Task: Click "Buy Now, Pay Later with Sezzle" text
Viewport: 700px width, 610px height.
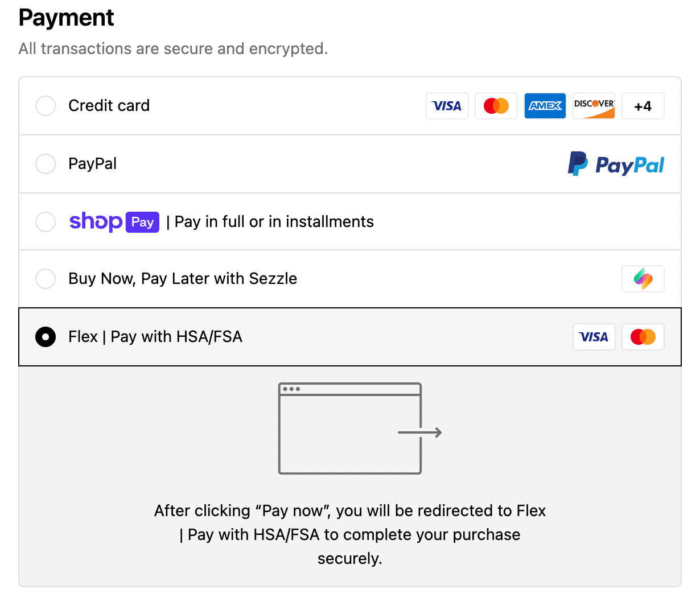Action: click(x=183, y=279)
